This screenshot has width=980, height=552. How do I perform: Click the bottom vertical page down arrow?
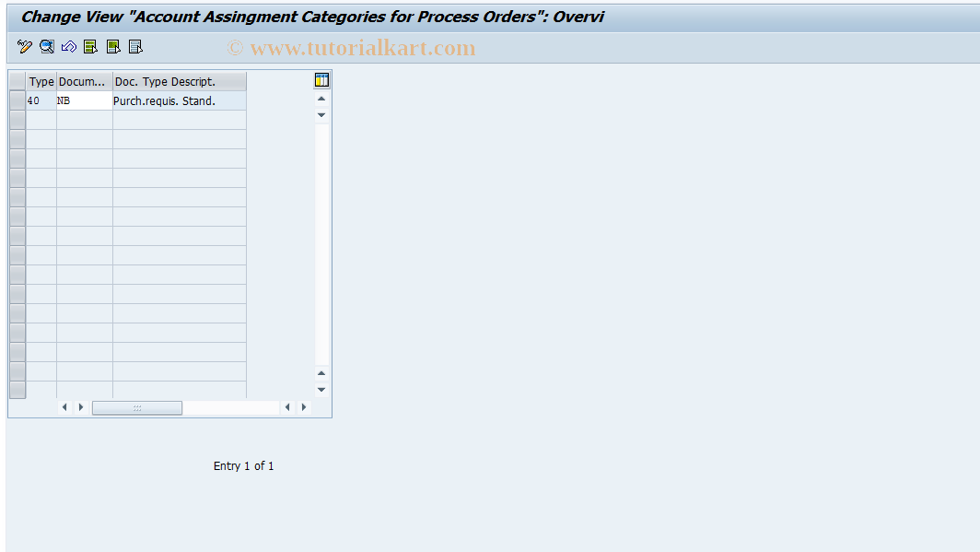tap(321, 390)
